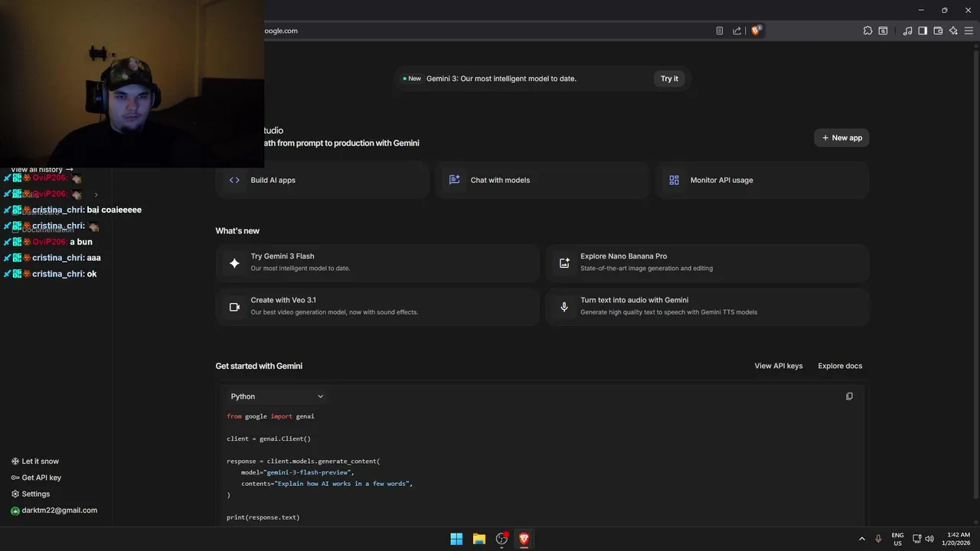Click the green New badge in banner
Image resolution: width=980 pixels, height=551 pixels.
click(412, 79)
